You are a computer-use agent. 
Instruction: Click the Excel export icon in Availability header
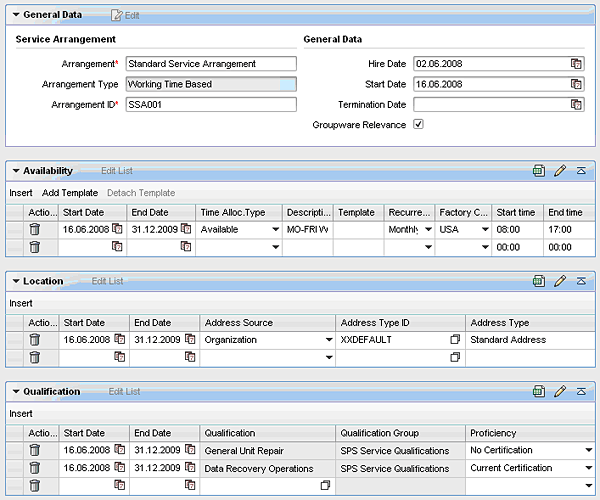click(x=539, y=171)
